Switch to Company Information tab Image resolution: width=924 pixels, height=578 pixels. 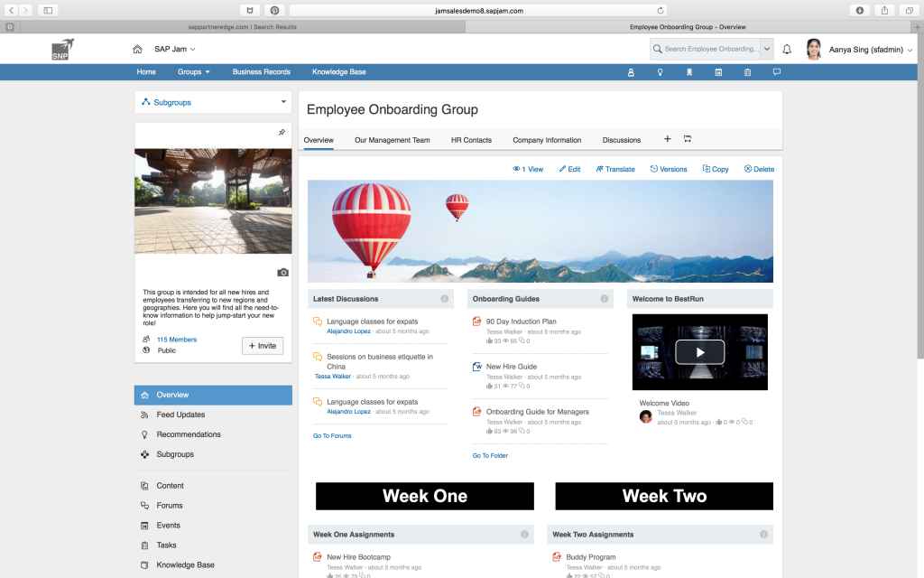547,140
